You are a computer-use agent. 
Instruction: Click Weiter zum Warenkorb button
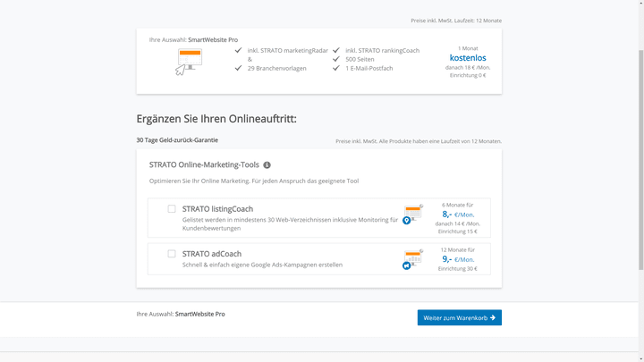pyautogui.click(x=460, y=317)
